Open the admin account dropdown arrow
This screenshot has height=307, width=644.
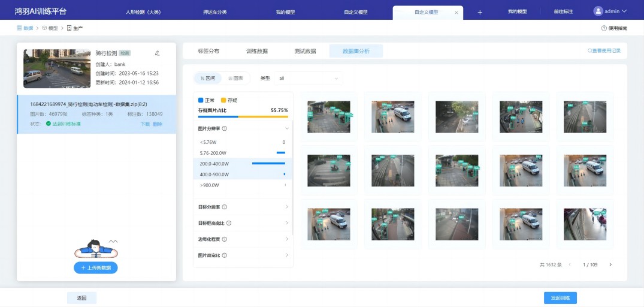coord(624,11)
